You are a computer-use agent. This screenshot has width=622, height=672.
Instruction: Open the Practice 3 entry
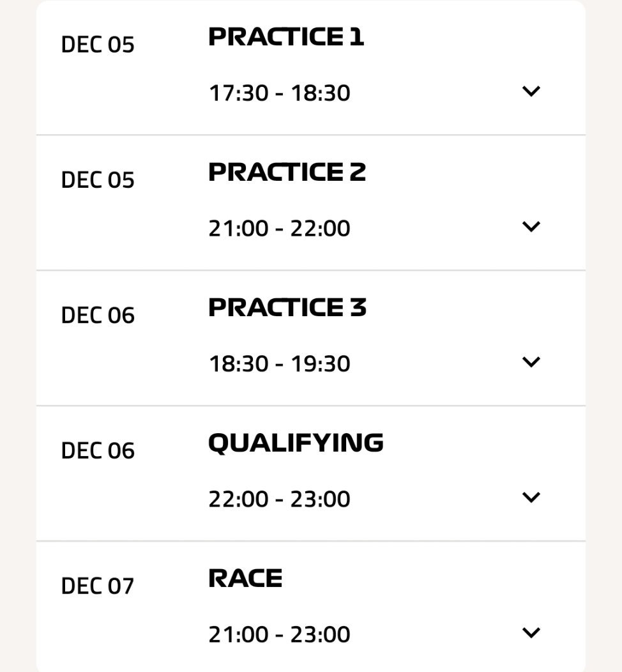click(287, 308)
